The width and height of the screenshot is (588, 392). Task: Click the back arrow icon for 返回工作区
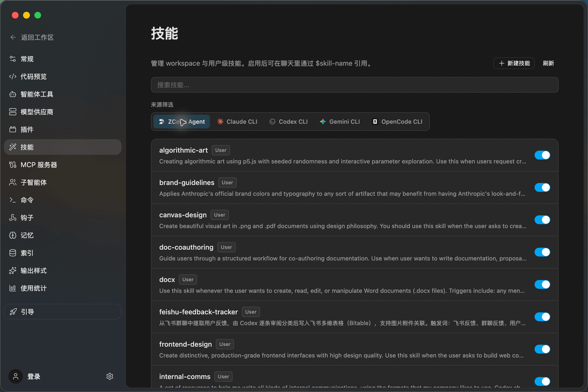[13, 37]
